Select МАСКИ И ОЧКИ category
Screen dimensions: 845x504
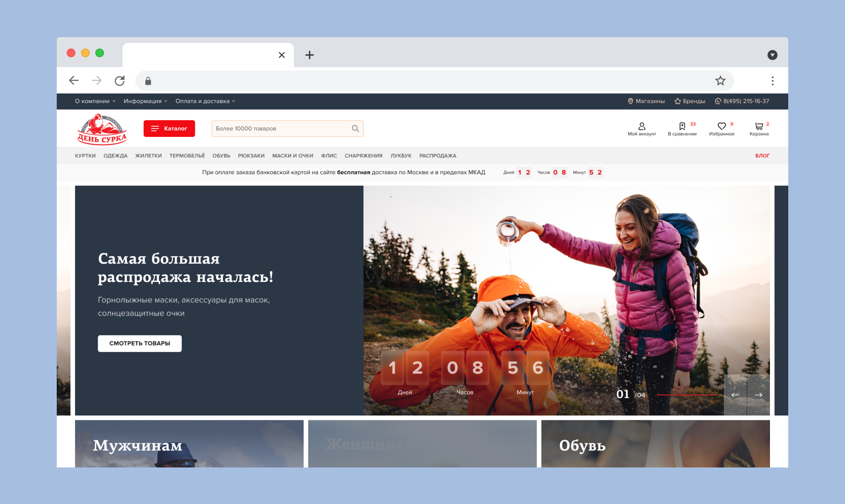click(x=293, y=156)
